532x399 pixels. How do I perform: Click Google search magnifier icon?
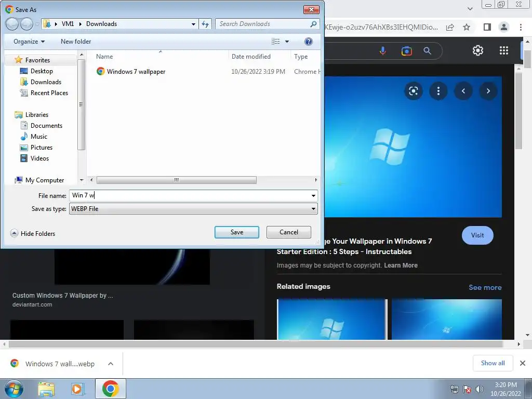427,51
